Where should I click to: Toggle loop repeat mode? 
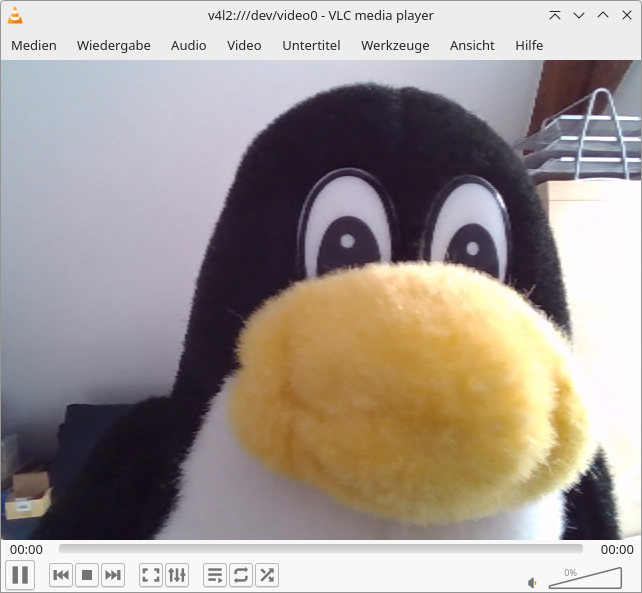(241, 575)
